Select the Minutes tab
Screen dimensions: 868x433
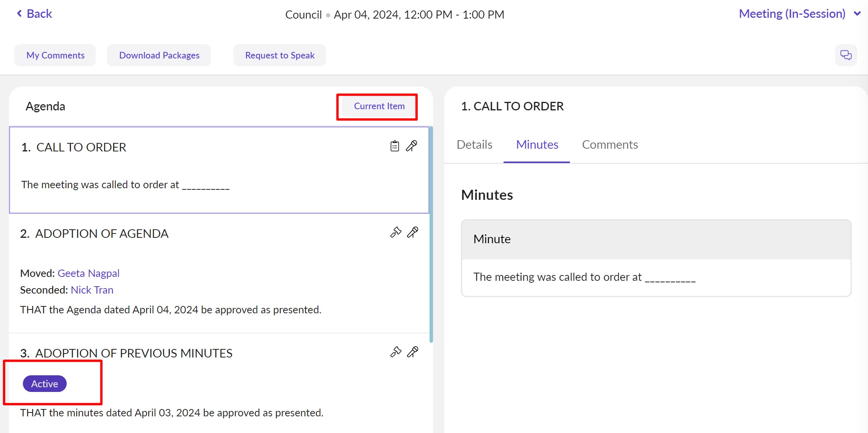(x=537, y=144)
